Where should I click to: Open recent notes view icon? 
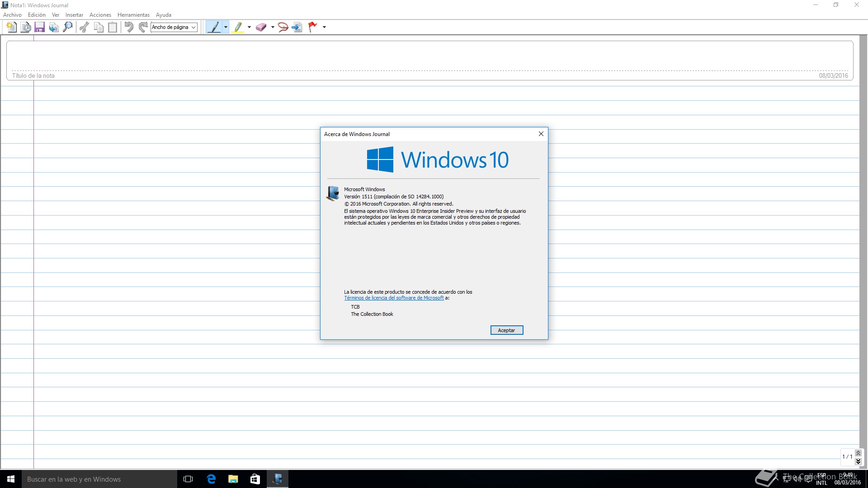tap(26, 27)
